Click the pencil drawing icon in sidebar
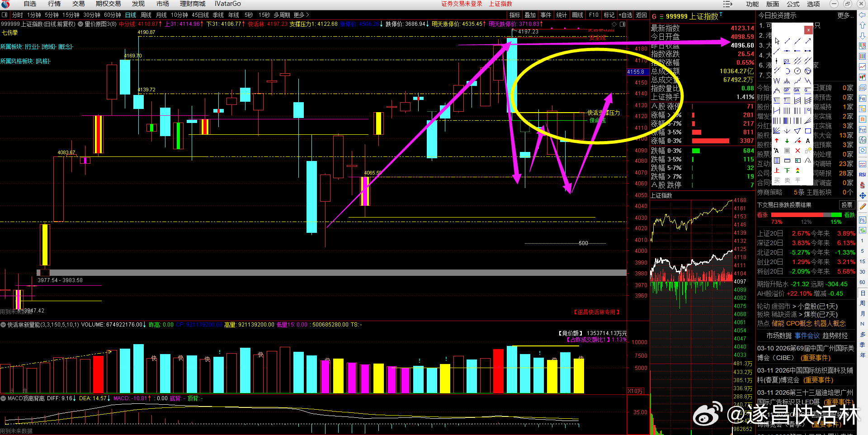This screenshot has height=435, width=868. [863, 206]
